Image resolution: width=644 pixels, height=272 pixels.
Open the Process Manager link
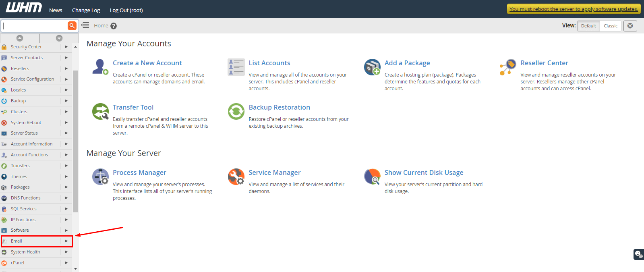pyautogui.click(x=139, y=172)
